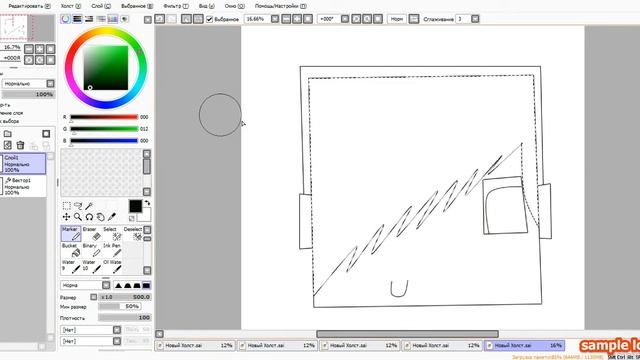Select the Lasso tool
This screenshot has width=640, height=360.
click(x=78, y=205)
